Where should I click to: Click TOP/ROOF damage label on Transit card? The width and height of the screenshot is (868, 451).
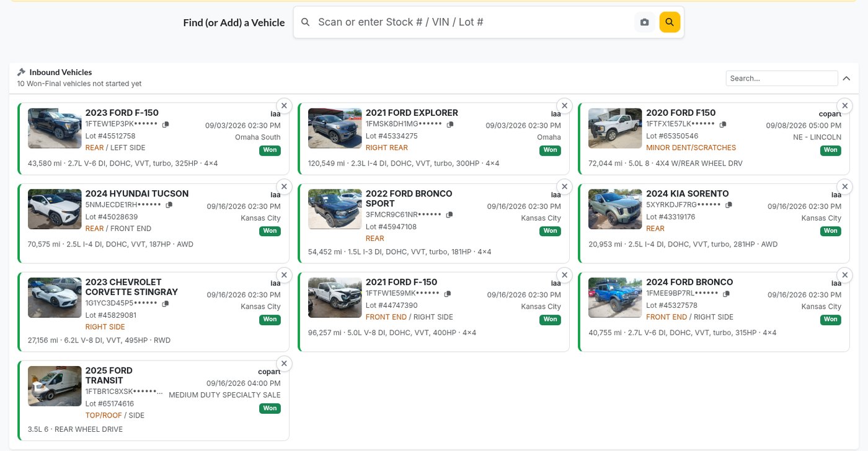pyautogui.click(x=104, y=416)
